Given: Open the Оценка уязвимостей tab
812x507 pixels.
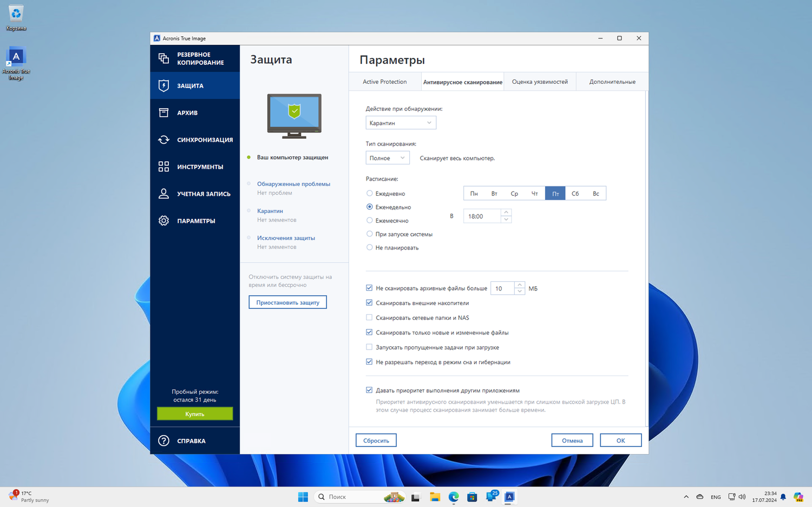Looking at the screenshot, I should pos(540,82).
